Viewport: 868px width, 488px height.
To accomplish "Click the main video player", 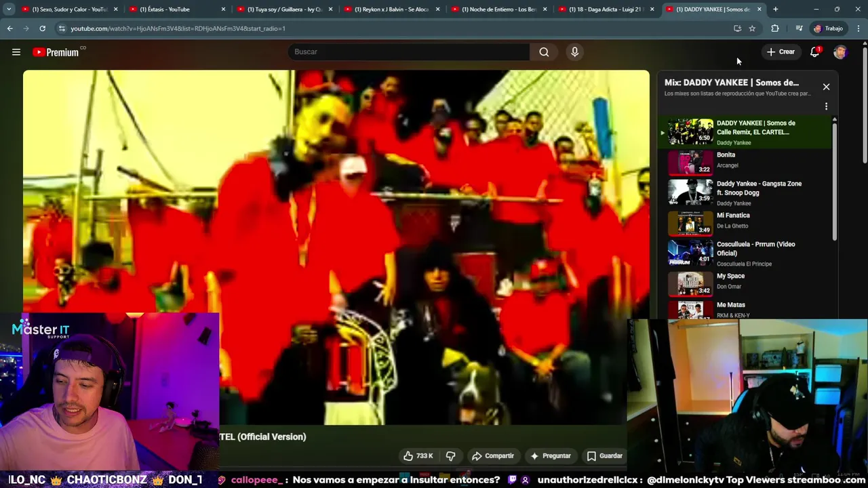I will (x=336, y=247).
